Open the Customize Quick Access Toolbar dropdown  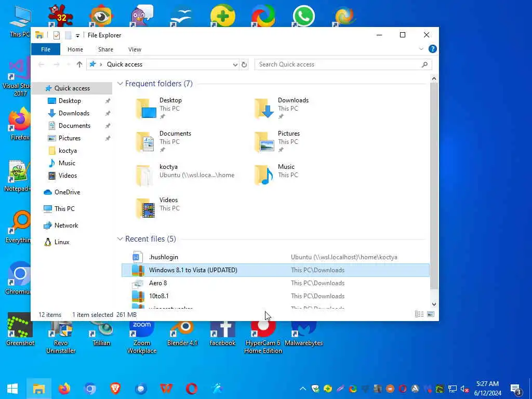point(77,36)
